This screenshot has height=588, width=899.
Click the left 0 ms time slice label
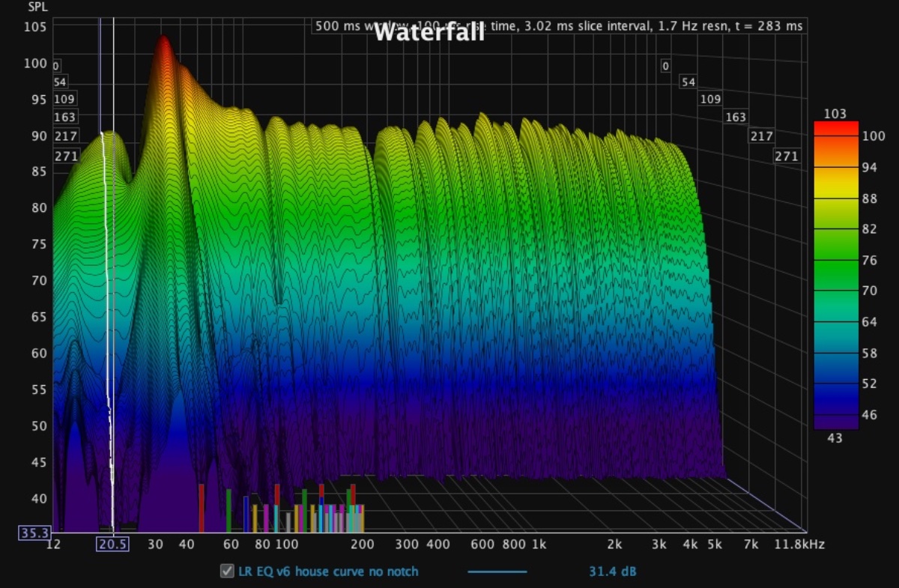pyautogui.click(x=56, y=66)
